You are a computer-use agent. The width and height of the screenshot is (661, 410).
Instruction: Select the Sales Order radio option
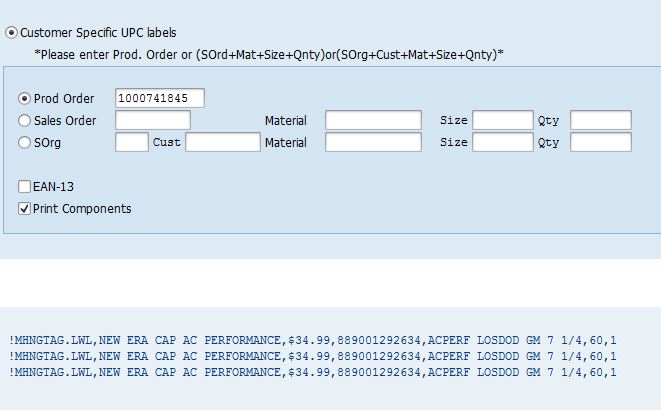[25, 120]
